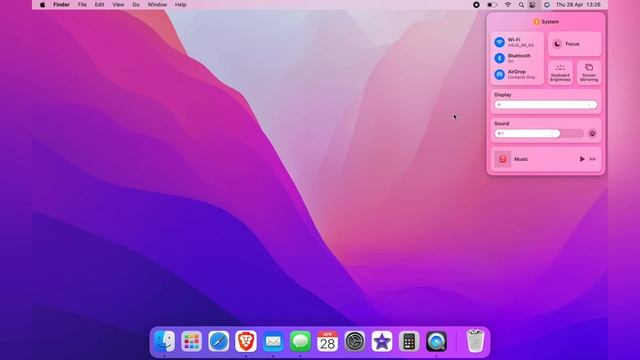This screenshot has width=640, height=360.
Task: Open Screen Mirroring options
Action: click(x=589, y=73)
